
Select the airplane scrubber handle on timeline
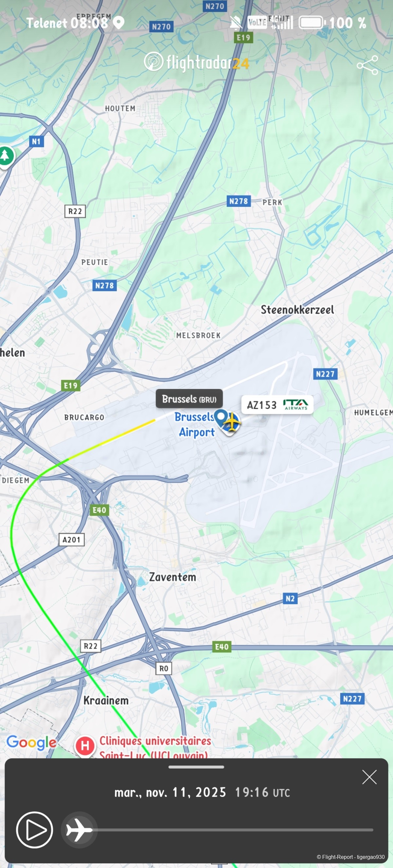(x=79, y=830)
